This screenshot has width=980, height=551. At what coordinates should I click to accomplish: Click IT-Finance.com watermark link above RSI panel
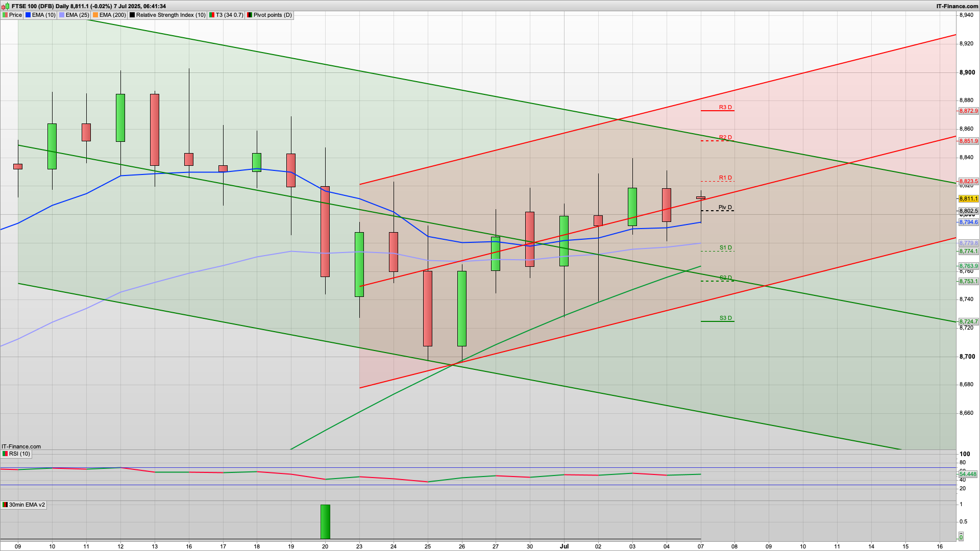click(21, 446)
